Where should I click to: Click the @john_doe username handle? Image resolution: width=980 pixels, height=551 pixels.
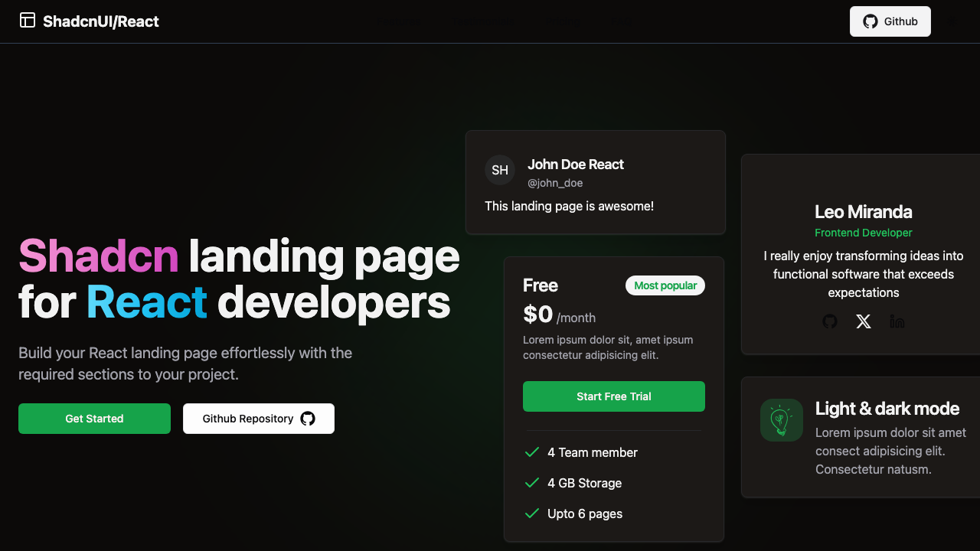pos(555,183)
